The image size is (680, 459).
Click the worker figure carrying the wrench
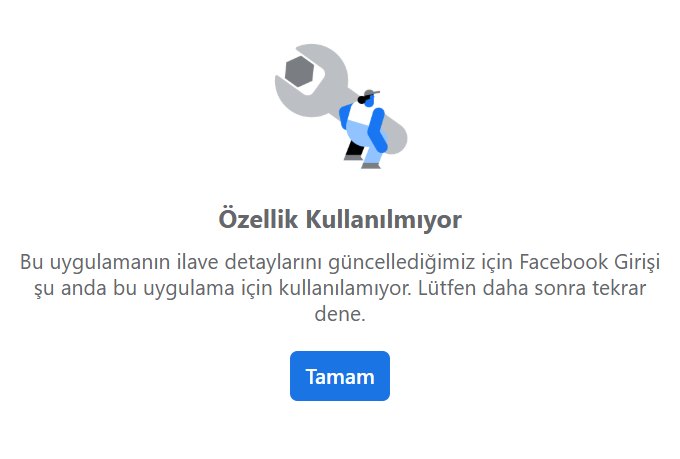363,129
